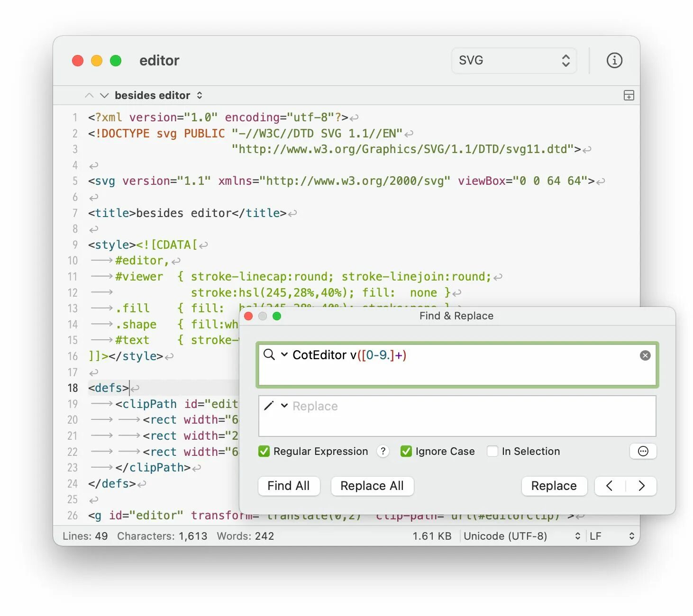Minimize the editor window
This screenshot has width=693, height=616.
(x=97, y=61)
